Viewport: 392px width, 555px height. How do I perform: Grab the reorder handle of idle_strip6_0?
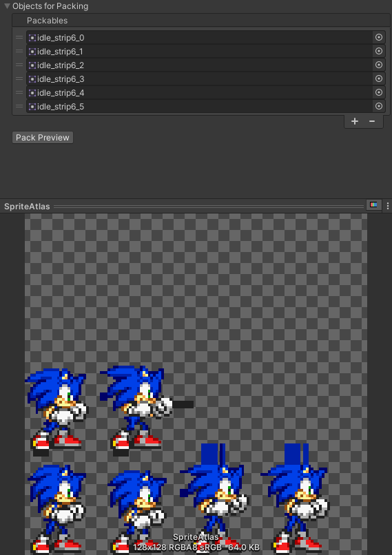19,37
